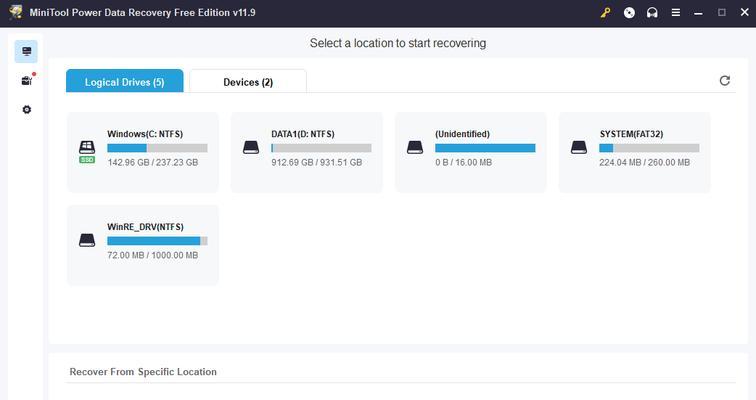Open the register key icon
Viewport: 756px width, 400px height.
605,13
